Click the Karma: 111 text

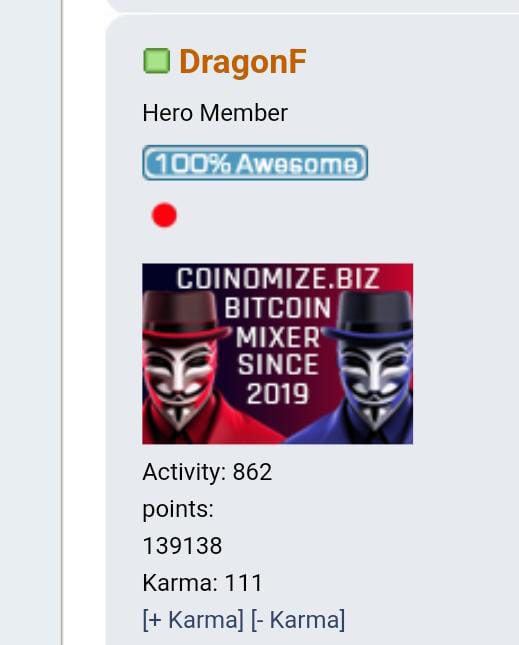click(202, 583)
